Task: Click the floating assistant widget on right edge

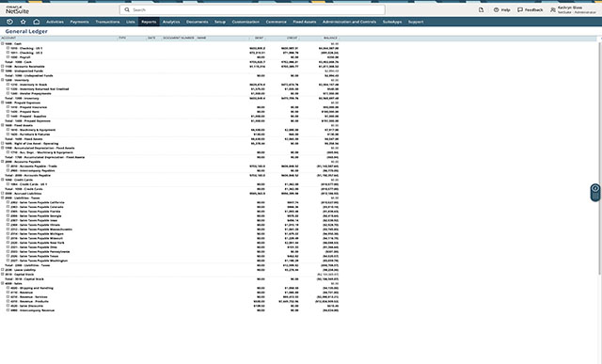Action: tap(595, 193)
